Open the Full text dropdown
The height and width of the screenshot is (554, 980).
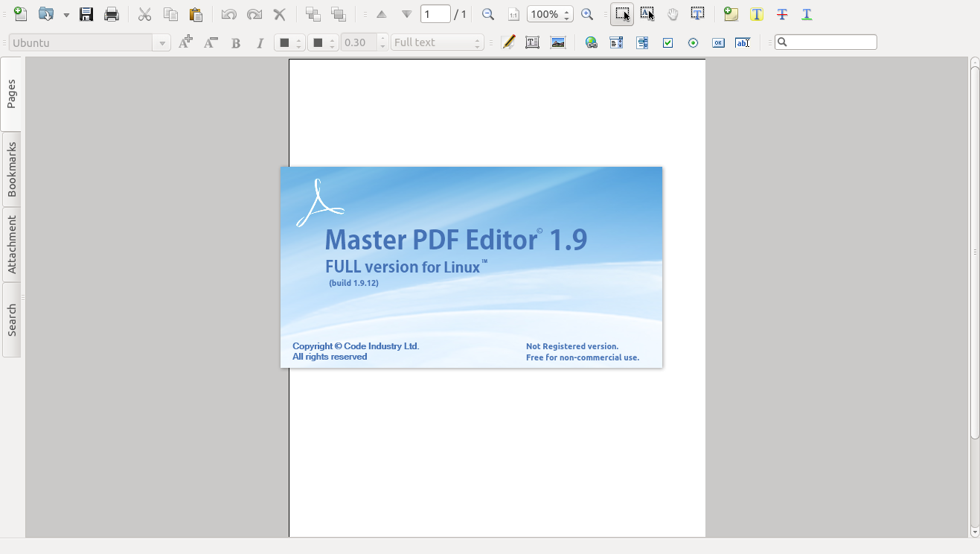click(438, 42)
